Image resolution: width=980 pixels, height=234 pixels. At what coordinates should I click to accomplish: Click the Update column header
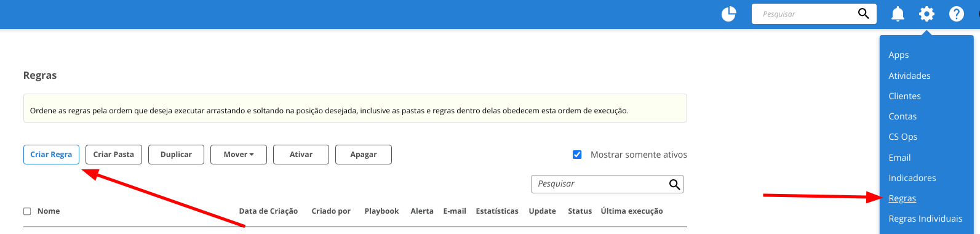(542, 211)
